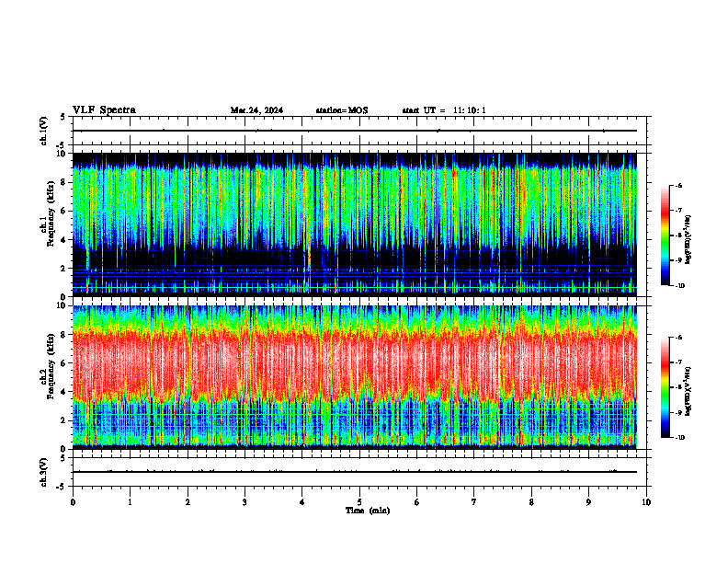The image size is (728, 563).
Task: Click the time axis tick label '5'
Action: tap(359, 502)
